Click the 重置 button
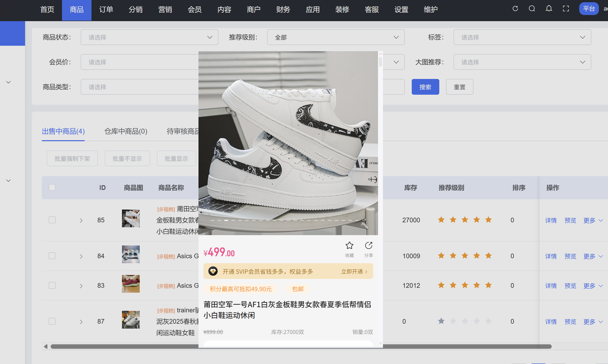The image size is (608, 364). [459, 87]
